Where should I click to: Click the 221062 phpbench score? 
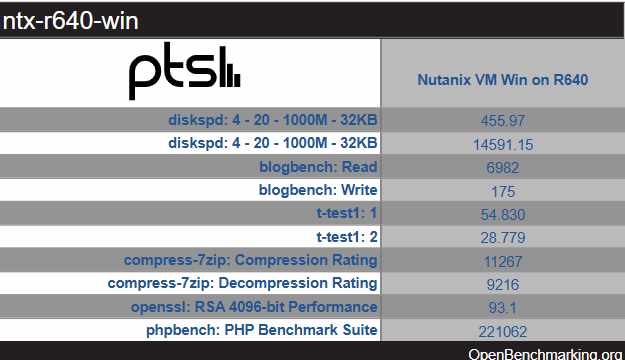pyautogui.click(x=503, y=332)
